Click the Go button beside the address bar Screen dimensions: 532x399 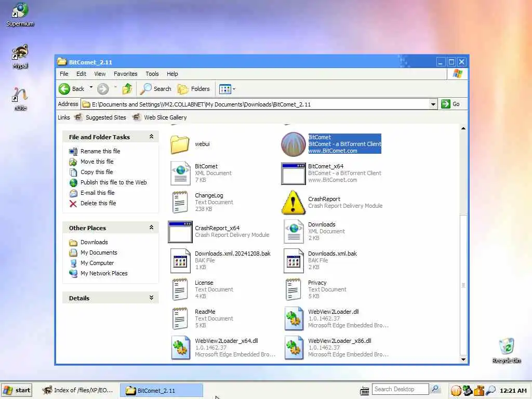click(x=450, y=104)
